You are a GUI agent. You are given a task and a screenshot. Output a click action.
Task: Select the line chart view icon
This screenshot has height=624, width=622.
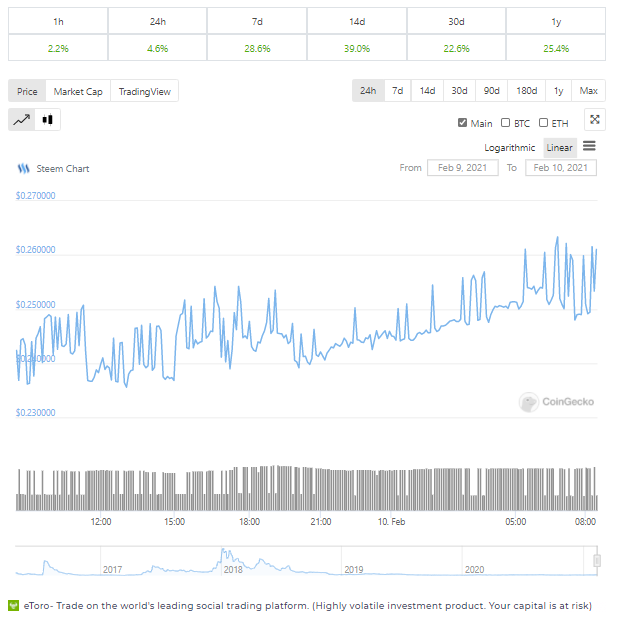21,120
